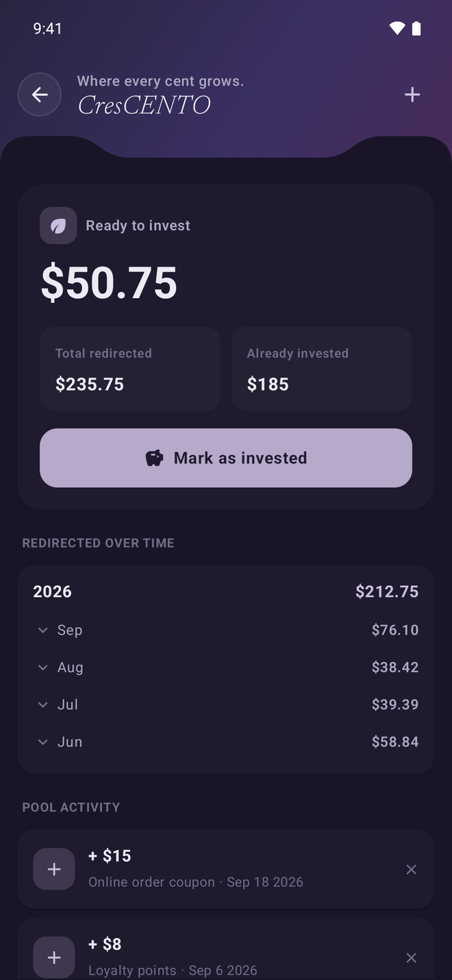Tap the leaf icon beside Ready to invest
Image resolution: width=452 pixels, height=980 pixels.
click(x=58, y=226)
